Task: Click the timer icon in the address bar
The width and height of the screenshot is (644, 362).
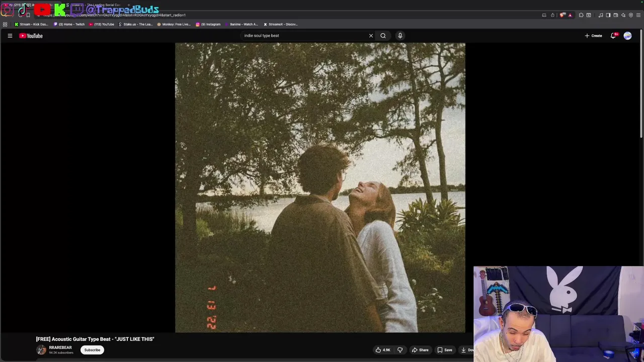Action: pyautogui.click(x=552, y=15)
